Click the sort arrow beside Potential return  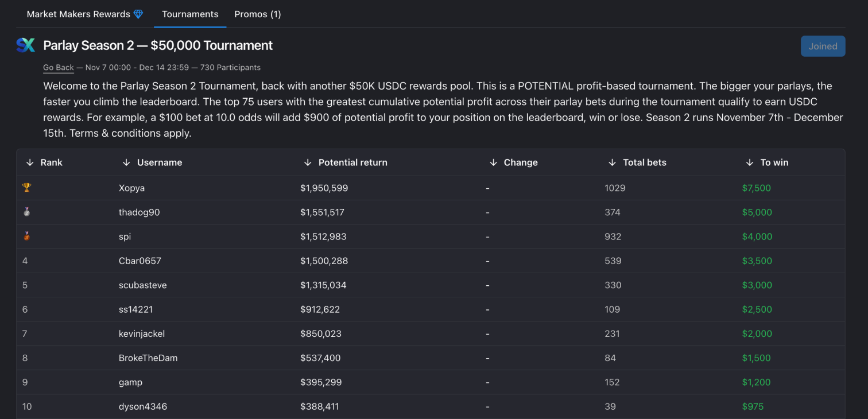click(308, 162)
